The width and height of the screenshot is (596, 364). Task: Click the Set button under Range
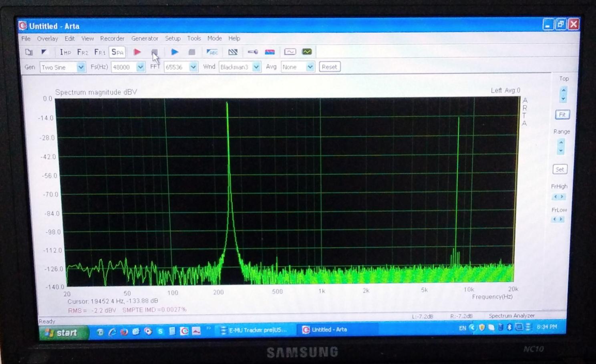coord(560,169)
